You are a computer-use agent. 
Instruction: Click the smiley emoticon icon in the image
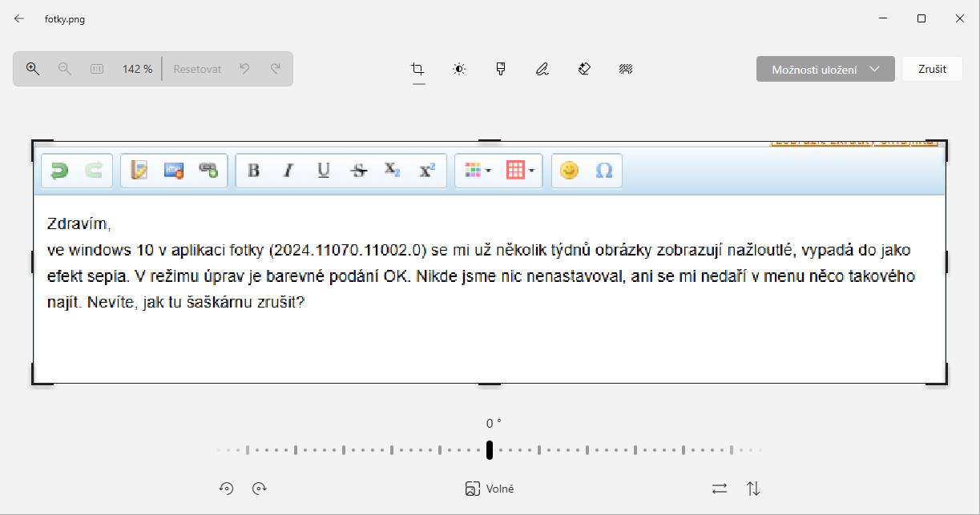coord(569,170)
